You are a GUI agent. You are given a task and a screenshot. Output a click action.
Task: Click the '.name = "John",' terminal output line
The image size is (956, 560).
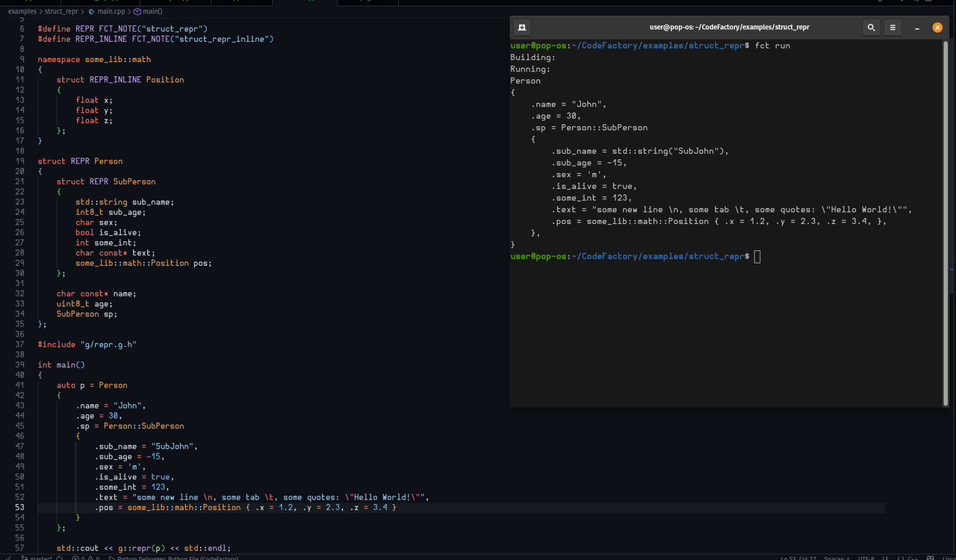click(x=569, y=105)
